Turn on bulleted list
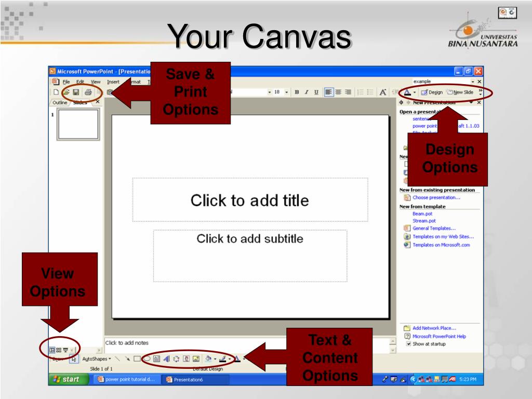The width and height of the screenshot is (532, 399). (x=370, y=92)
